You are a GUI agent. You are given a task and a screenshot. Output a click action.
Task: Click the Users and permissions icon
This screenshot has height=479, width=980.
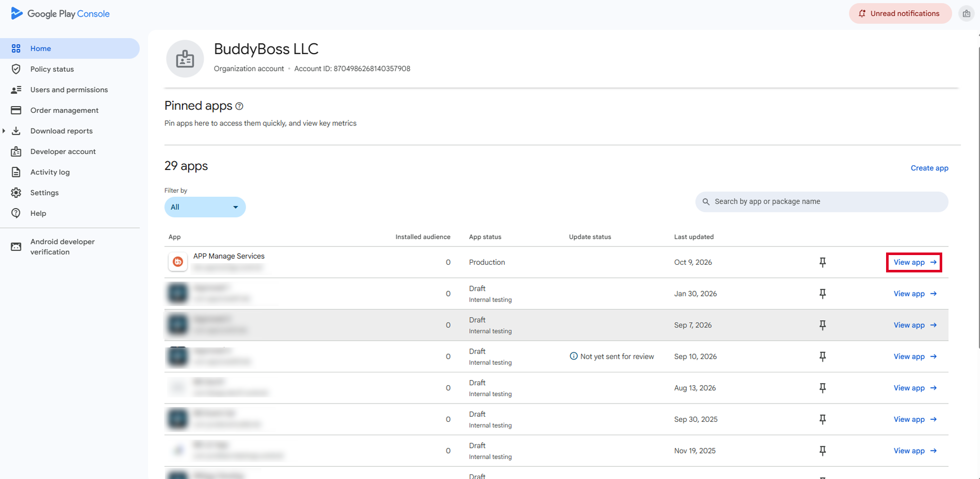tap(16, 90)
